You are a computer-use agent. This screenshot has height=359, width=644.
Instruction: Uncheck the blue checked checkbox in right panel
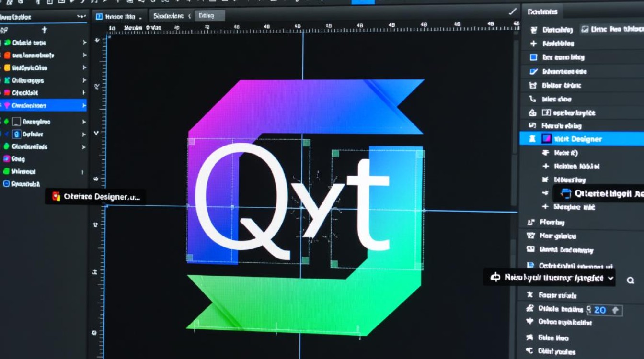[x=533, y=71]
